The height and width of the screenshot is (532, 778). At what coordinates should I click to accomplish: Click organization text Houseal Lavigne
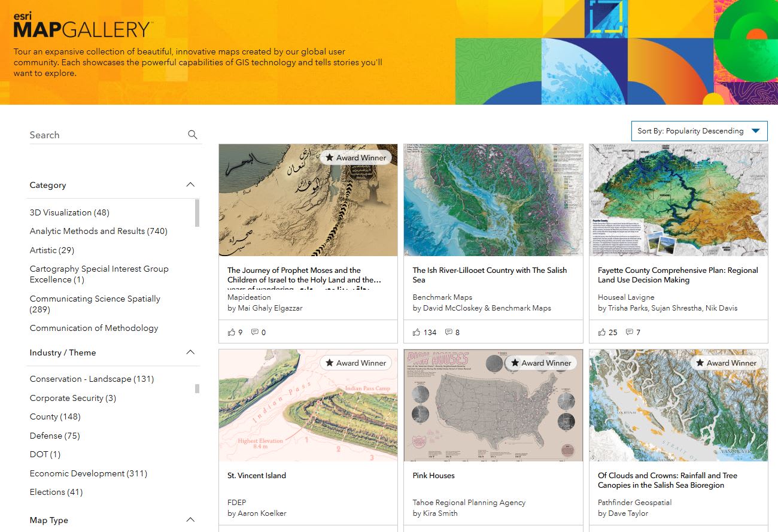point(626,297)
